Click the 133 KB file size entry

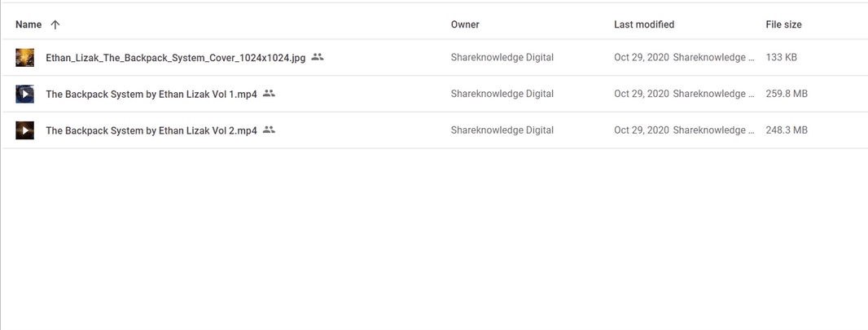point(781,57)
